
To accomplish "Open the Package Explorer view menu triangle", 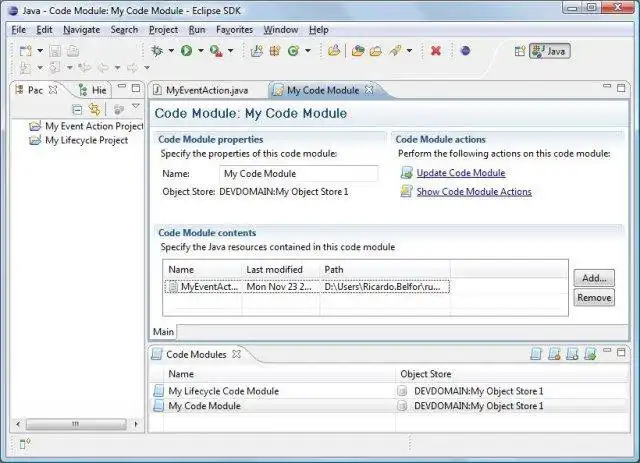I will 136,106.
